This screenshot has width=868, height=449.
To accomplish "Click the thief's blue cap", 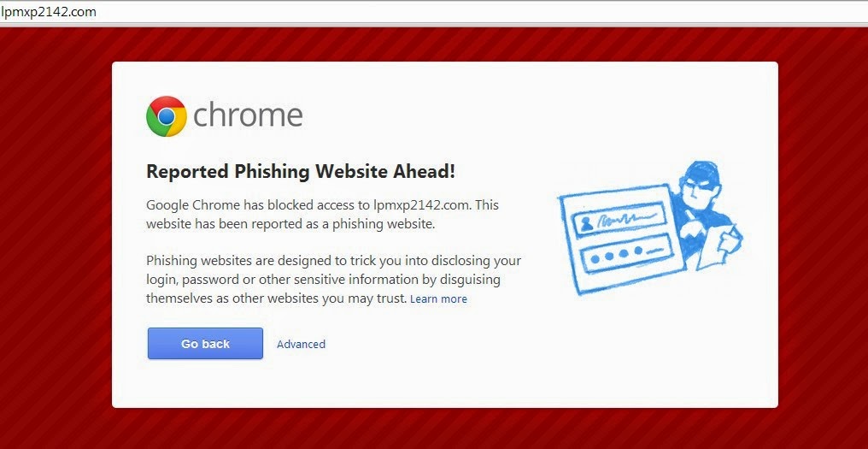I will click(701, 171).
